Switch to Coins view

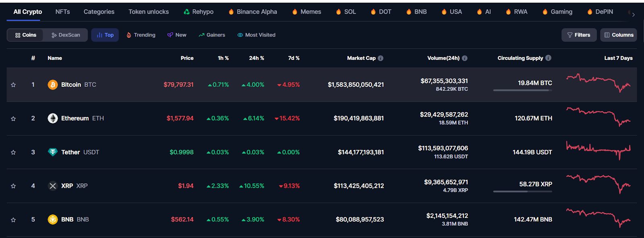[26, 35]
